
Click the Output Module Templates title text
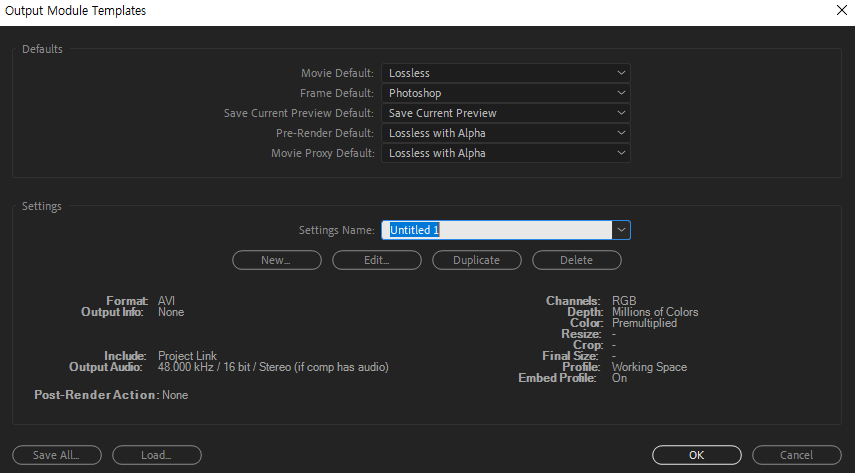click(75, 10)
